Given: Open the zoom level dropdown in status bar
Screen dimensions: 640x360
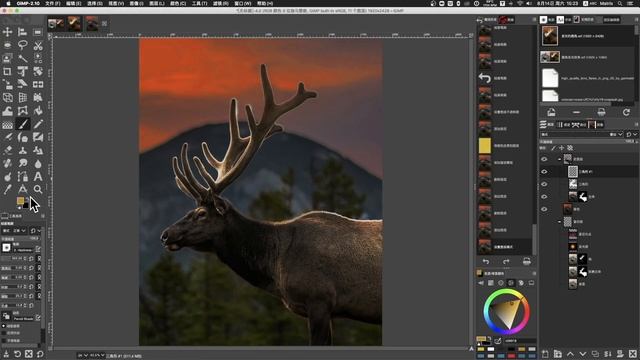Looking at the screenshot, I should click(97, 356).
